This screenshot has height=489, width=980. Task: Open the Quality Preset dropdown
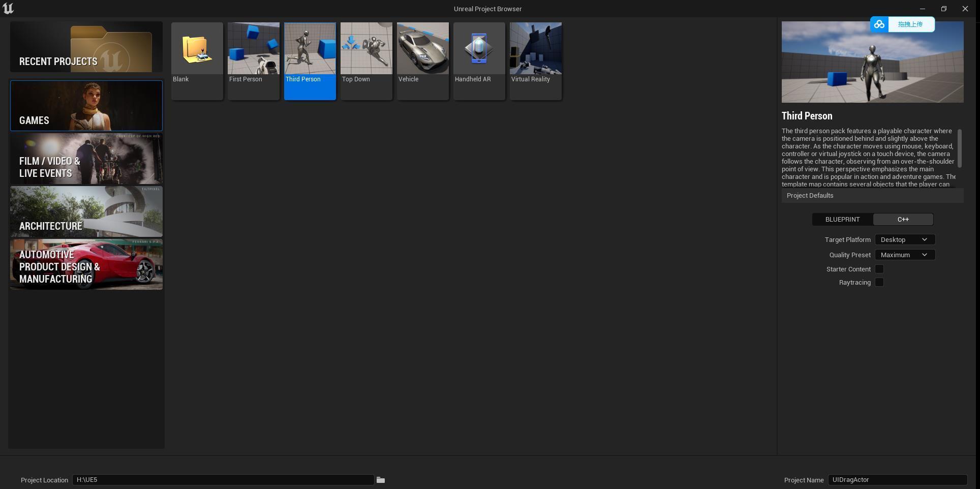pyautogui.click(x=905, y=255)
